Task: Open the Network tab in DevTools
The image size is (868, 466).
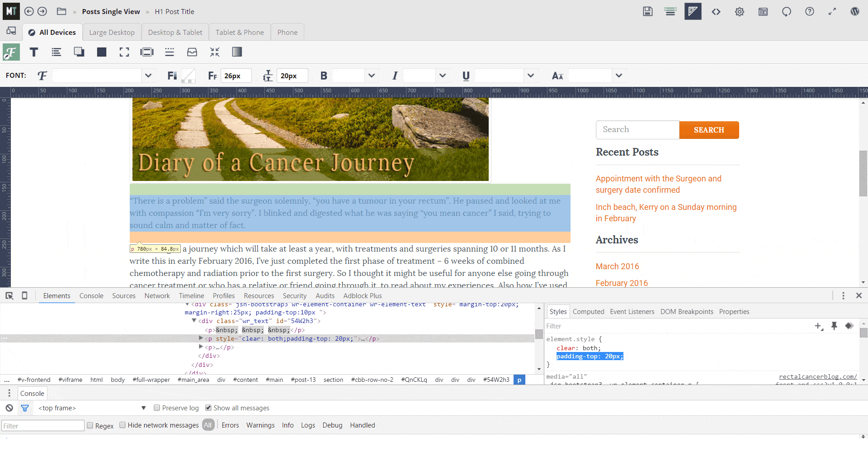Action: (157, 296)
